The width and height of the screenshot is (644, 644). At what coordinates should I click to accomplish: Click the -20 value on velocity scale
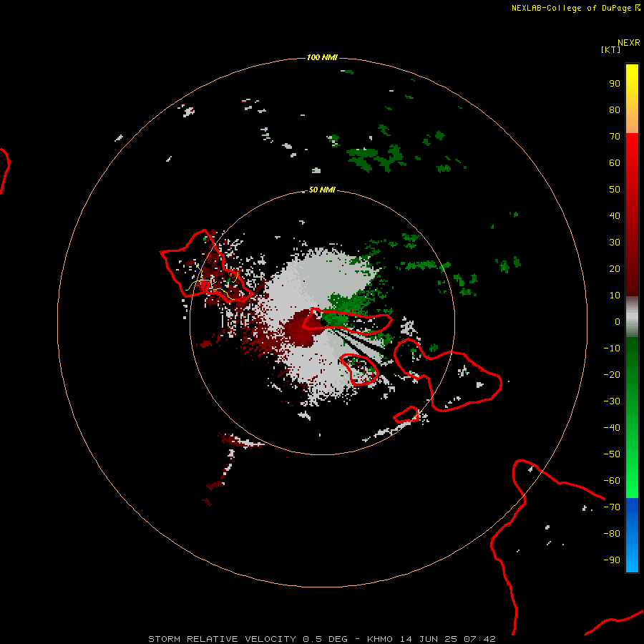pyautogui.click(x=612, y=374)
